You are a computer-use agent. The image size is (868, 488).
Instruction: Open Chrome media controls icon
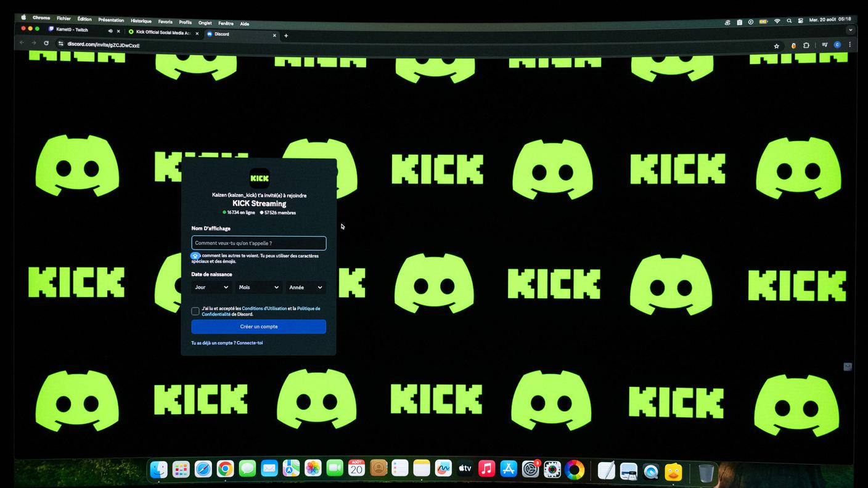[825, 44]
